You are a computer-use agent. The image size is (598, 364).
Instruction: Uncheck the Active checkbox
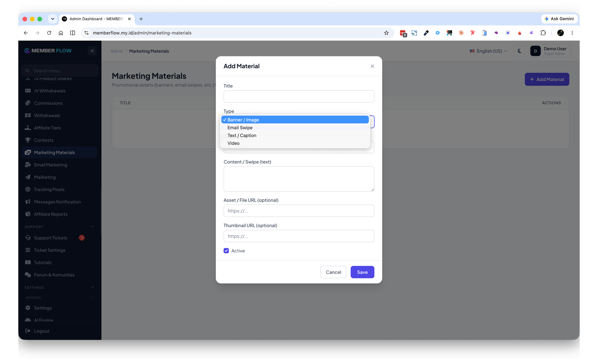[226, 251]
